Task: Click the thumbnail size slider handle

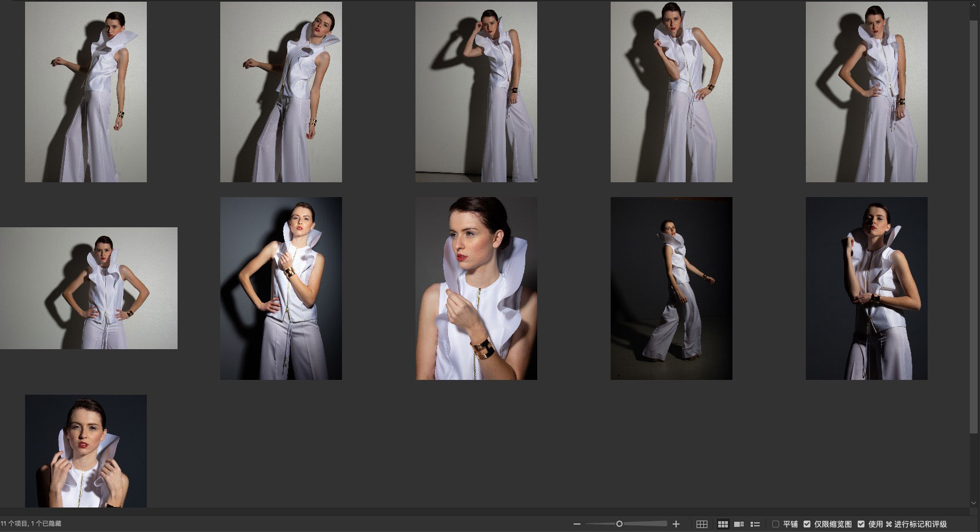Action: [619, 524]
